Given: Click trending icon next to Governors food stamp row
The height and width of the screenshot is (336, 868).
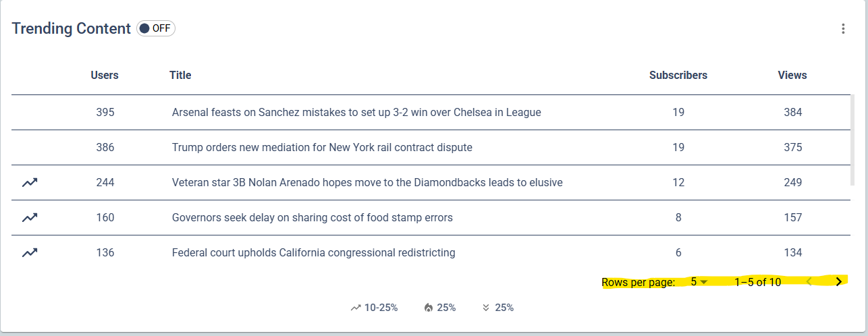Looking at the screenshot, I should [30, 218].
